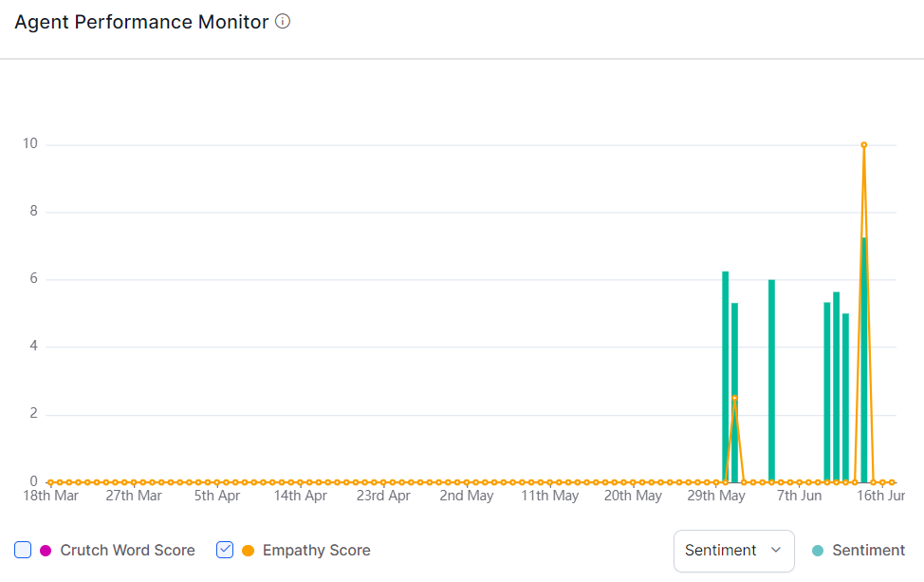The height and width of the screenshot is (582, 924).
Task: Click the Empathy Score label text
Action: [x=316, y=551]
